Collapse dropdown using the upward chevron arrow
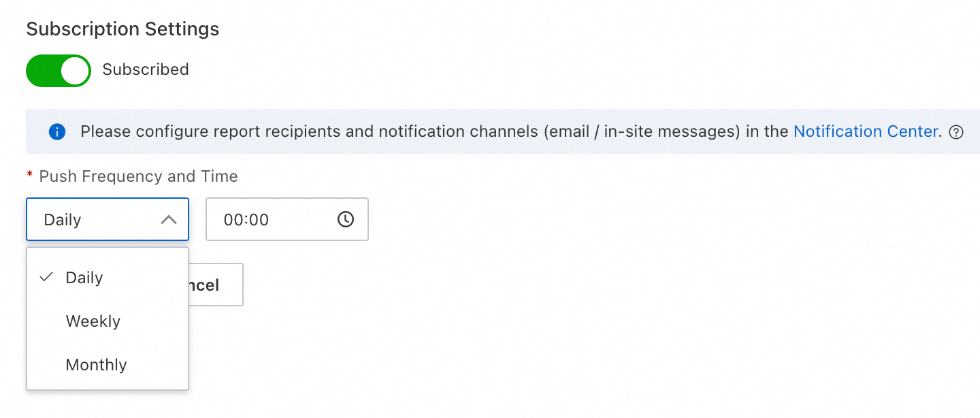Image resolution: width=980 pixels, height=418 pixels. (168, 220)
